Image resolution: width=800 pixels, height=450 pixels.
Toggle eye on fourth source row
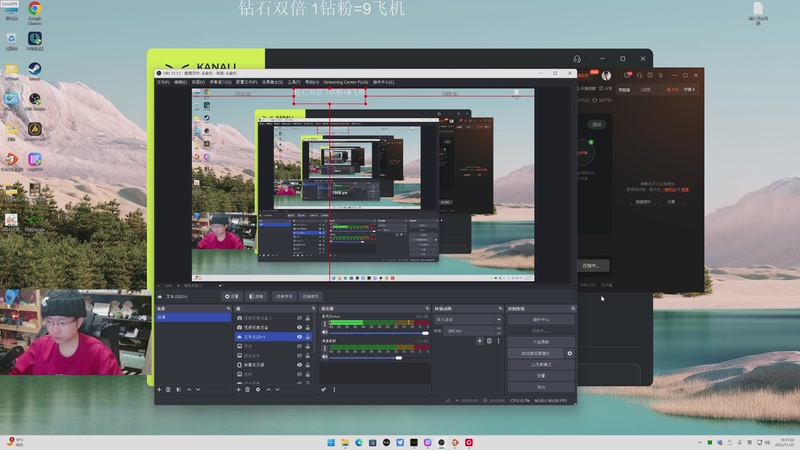pyautogui.click(x=299, y=346)
